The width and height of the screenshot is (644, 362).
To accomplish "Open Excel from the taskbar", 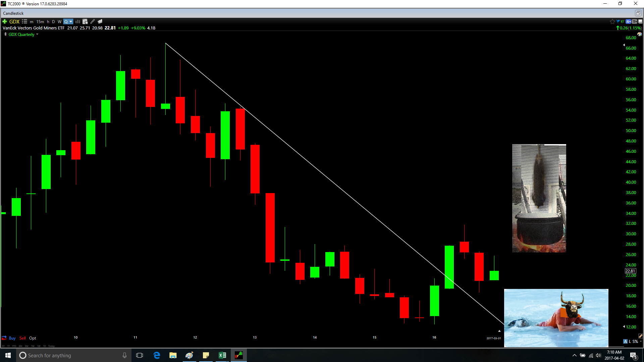I will point(222,355).
